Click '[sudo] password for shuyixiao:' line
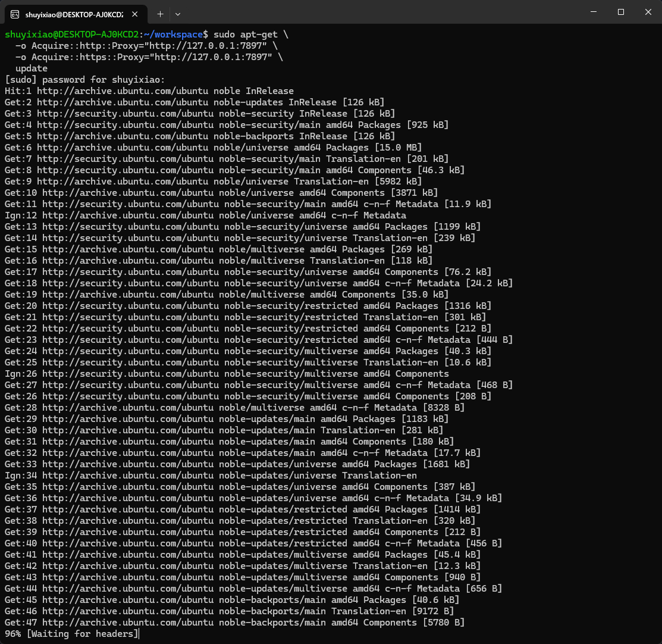The height and width of the screenshot is (644, 662). click(x=85, y=80)
